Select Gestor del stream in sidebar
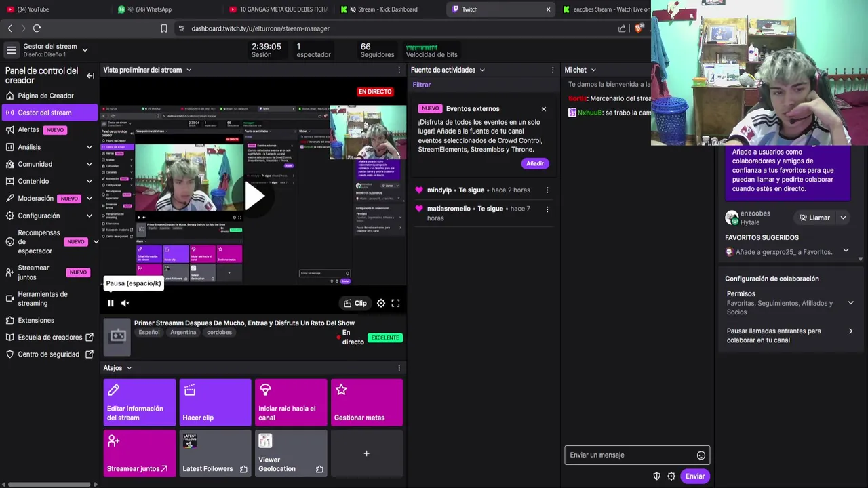 click(x=50, y=113)
